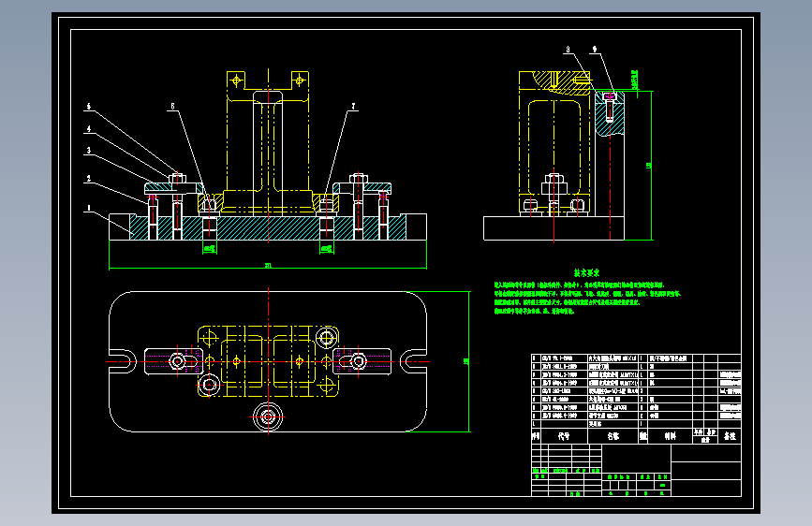This screenshot has height=526, width=812.
Task: Pick the left clamp plate in plan view
Action: pyautogui.click(x=173, y=361)
